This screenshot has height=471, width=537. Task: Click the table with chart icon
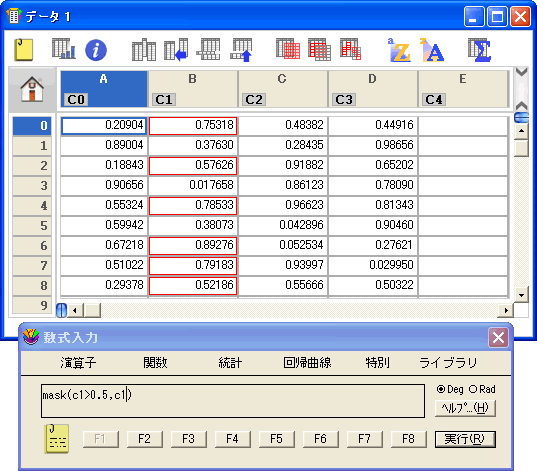click(x=64, y=49)
